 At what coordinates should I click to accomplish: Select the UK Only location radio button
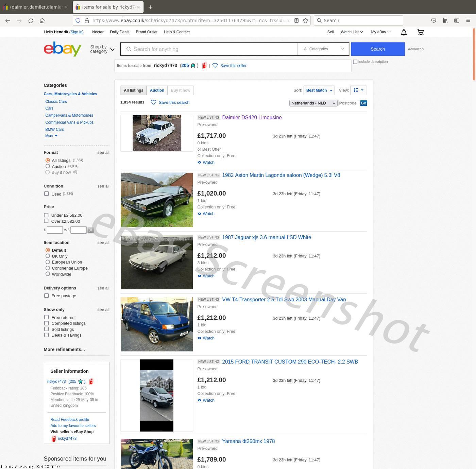click(48, 256)
